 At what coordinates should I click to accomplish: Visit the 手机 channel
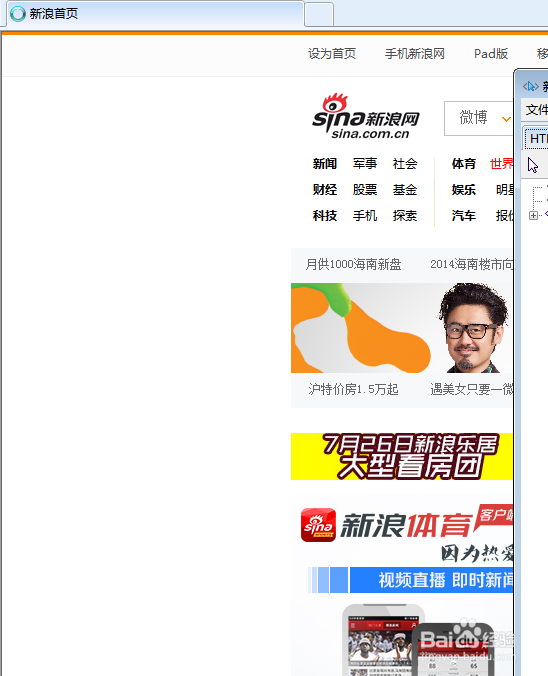(365, 216)
